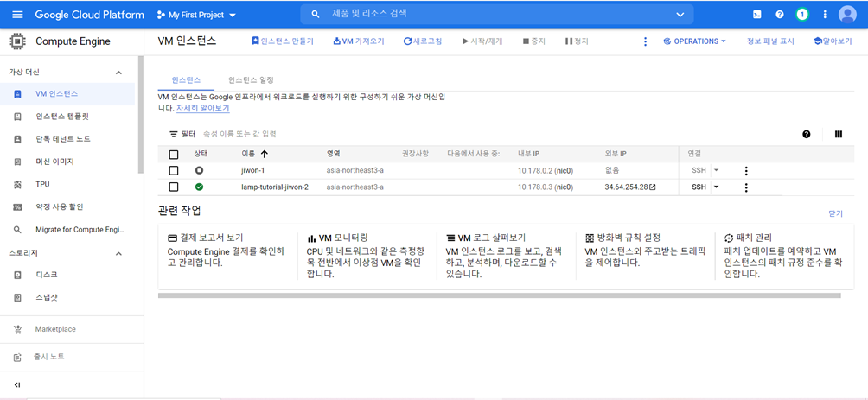868x400 pixels.
Task: Activate Cloud Shell terminal icon
Action: click(x=756, y=15)
